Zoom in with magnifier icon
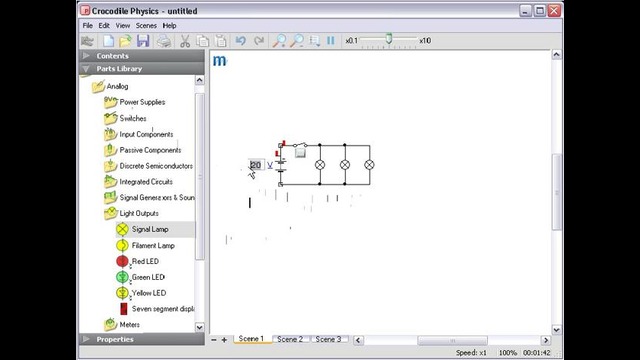This screenshot has width=640, height=360. coord(279,41)
